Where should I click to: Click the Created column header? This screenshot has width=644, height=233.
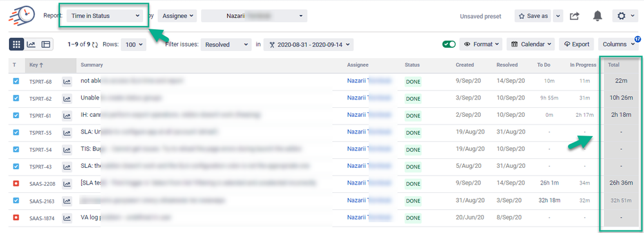pyautogui.click(x=465, y=65)
